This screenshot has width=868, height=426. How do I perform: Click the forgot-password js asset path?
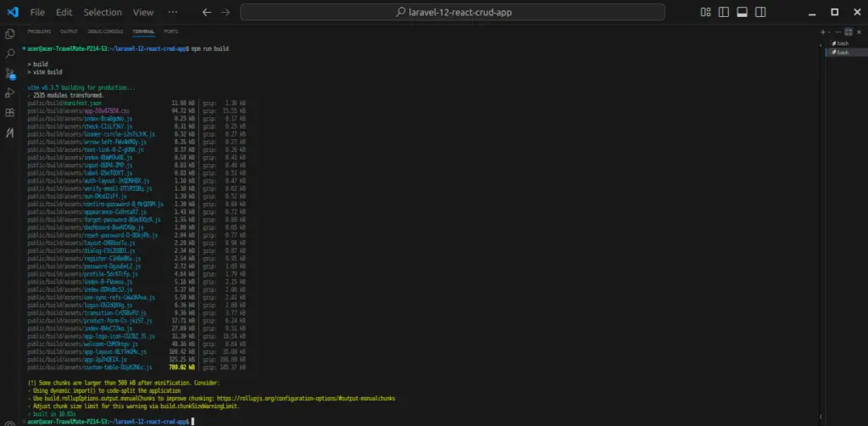(x=94, y=220)
